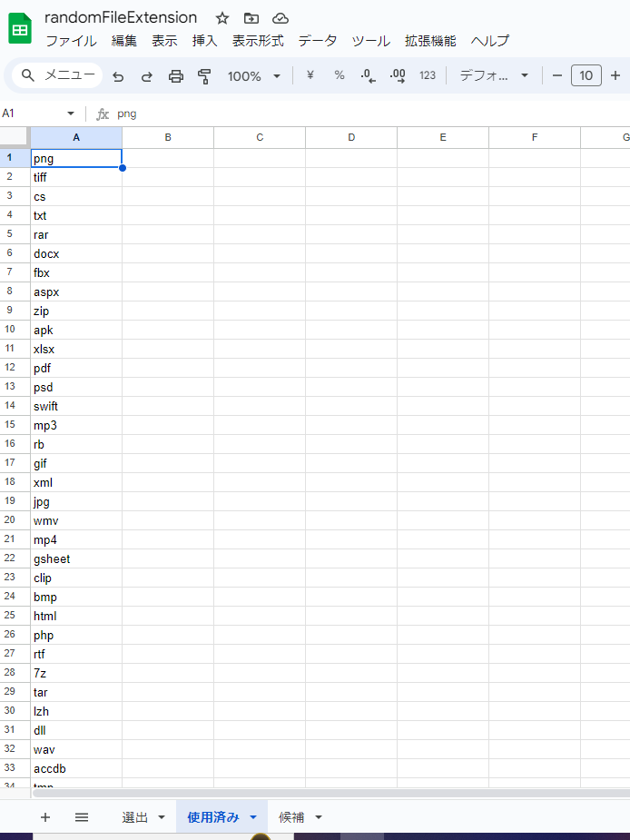Select the cell containing tiff
The width and height of the screenshot is (630, 840).
click(x=76, y=177)
